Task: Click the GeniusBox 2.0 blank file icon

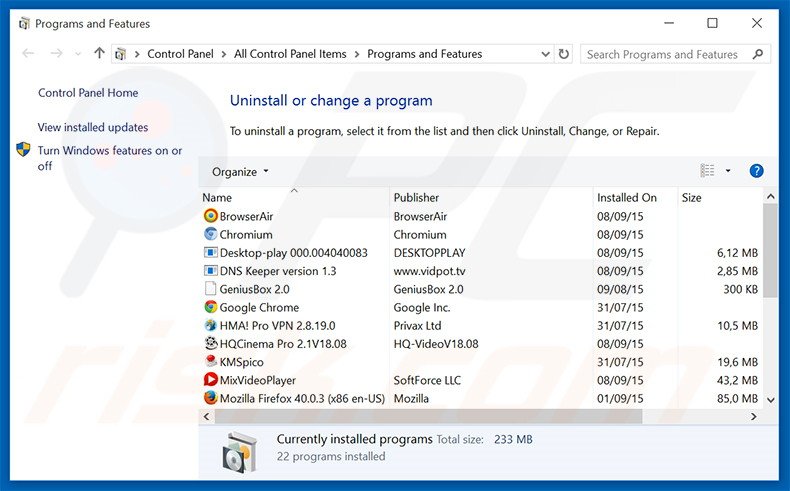Action: click(211, 289)
